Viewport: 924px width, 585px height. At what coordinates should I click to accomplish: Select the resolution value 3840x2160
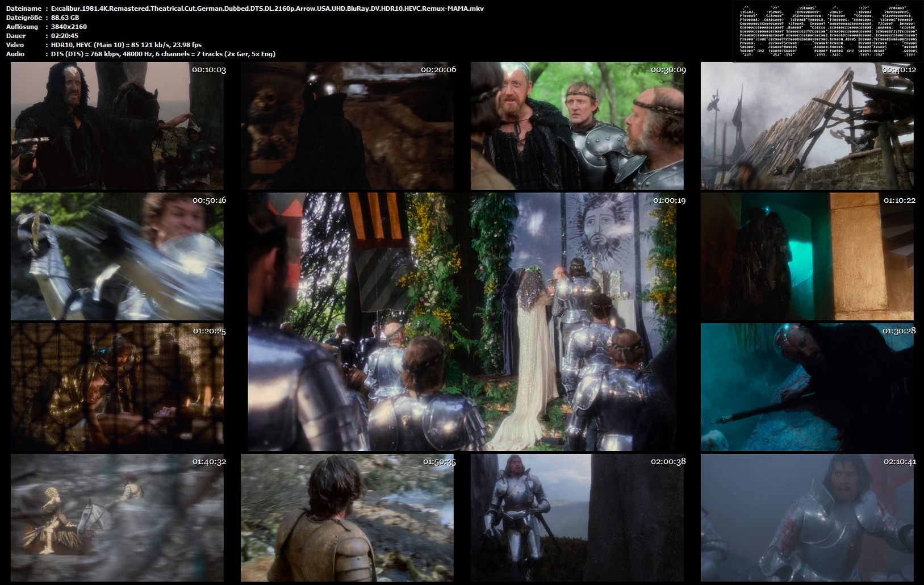pos(69,27)
